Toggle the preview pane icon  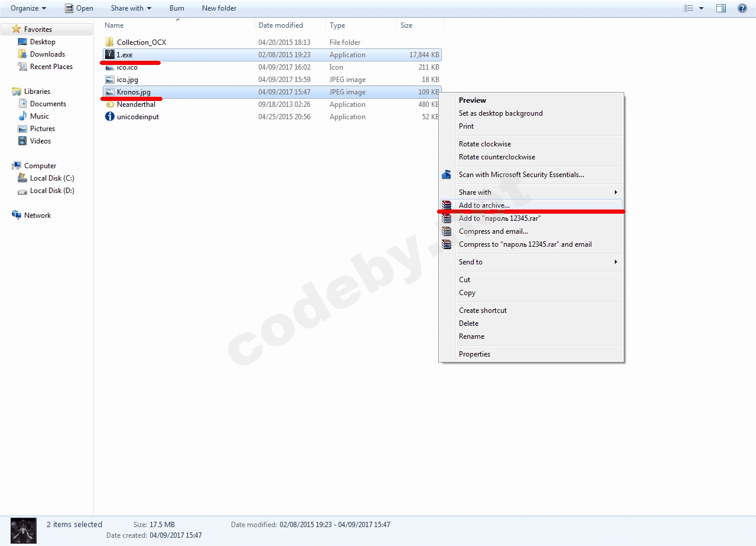721,8
